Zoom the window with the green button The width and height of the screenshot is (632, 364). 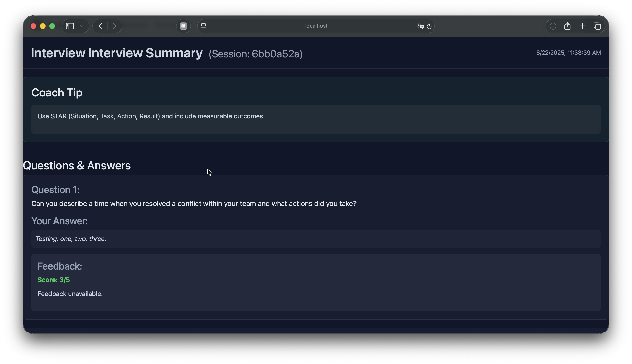coord(52,26)
